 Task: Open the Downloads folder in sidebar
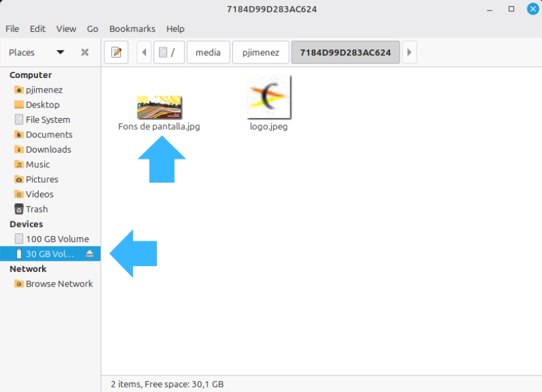(48, 150)
